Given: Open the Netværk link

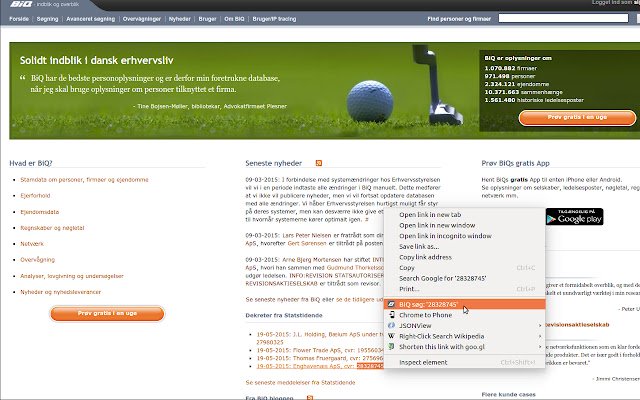Looking at the screenshot, I should [x=32, y=244].
